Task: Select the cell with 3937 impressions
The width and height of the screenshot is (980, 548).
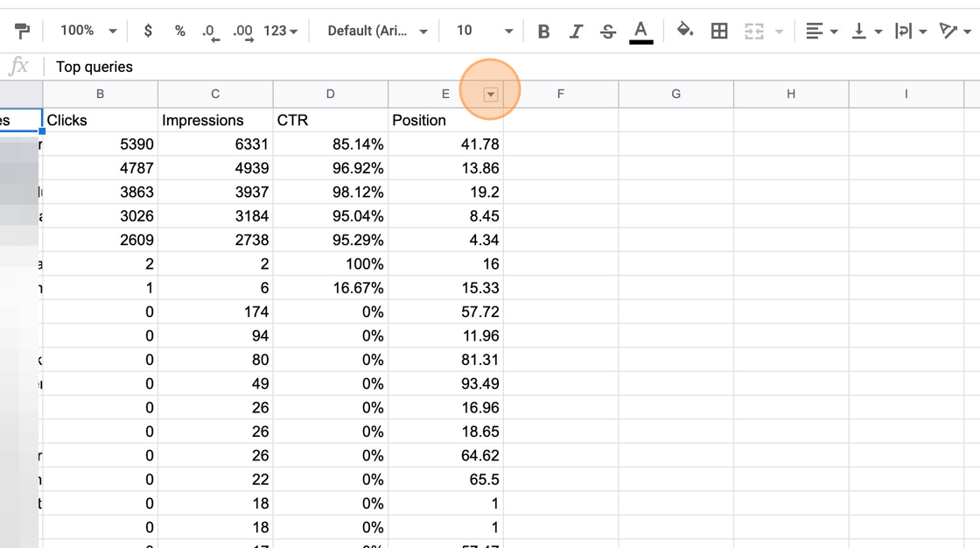Action: point(215,192)
